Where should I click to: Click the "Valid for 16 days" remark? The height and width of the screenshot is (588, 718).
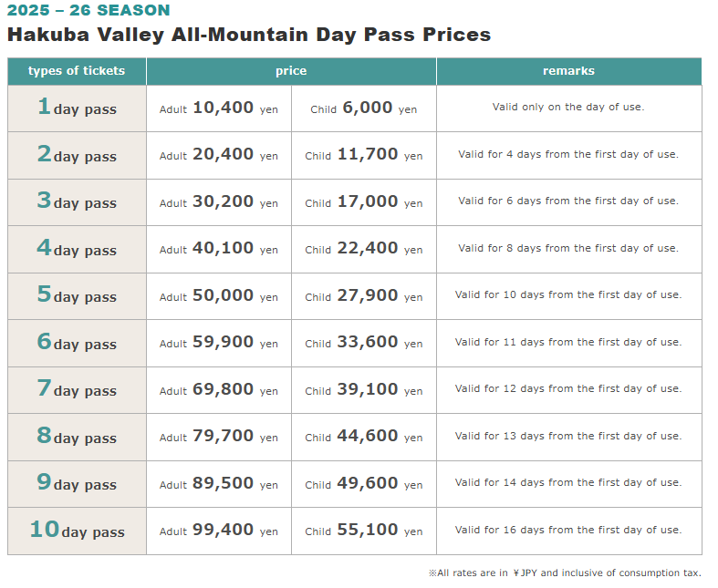[x=568, y=530]
